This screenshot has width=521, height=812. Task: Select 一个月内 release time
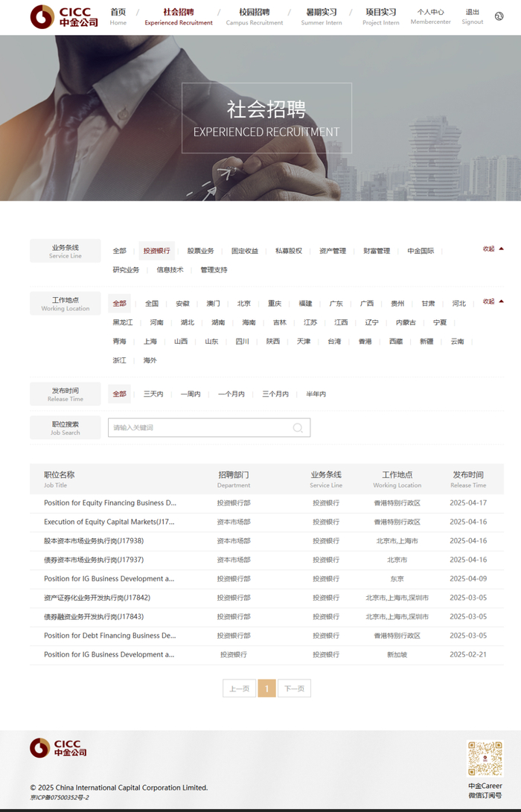click(231, 394)
